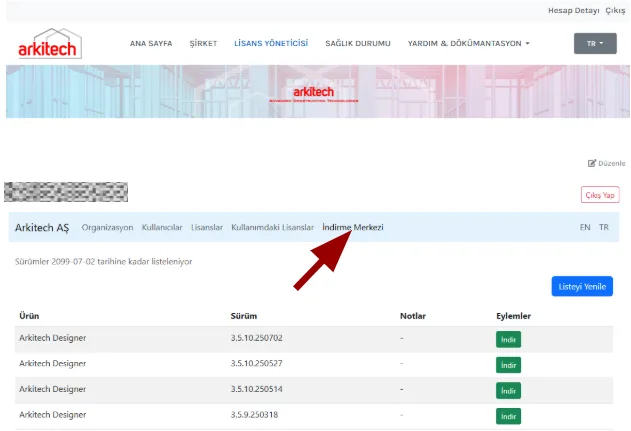Click the Eylemler column header
This screenshot has height=431, width=631.
click(513, 316)
